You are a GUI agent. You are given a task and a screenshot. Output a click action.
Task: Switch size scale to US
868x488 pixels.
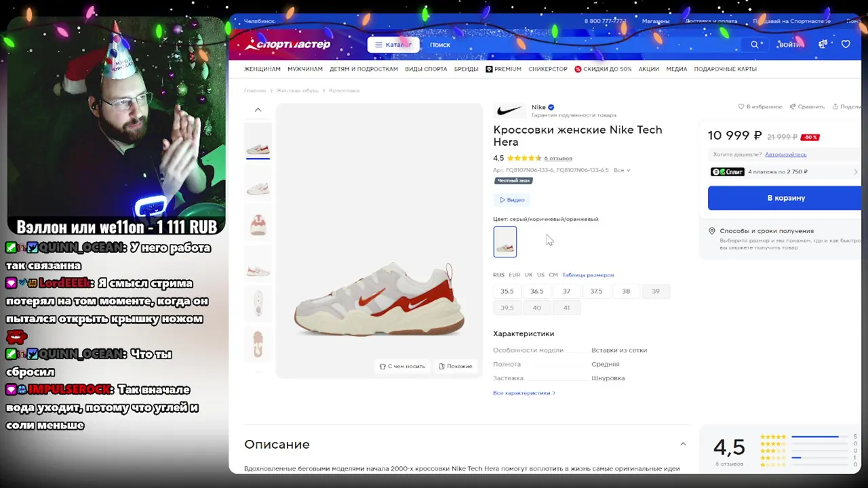pyautogui.click(x=540, y=274)
